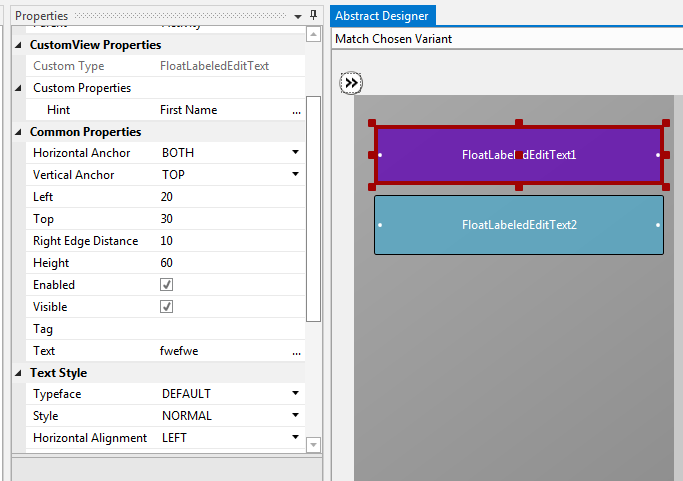
Task: Click the properties scrollbar up arrow
Action: point(313,34)
